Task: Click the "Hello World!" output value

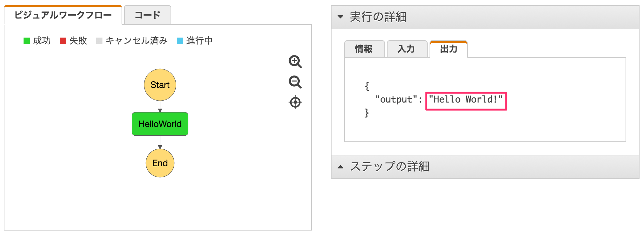Action: 466,99
